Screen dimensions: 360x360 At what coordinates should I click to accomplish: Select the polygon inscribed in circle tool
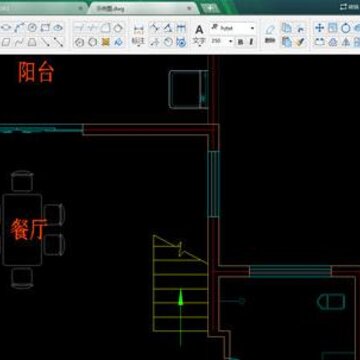click(92, 42)
